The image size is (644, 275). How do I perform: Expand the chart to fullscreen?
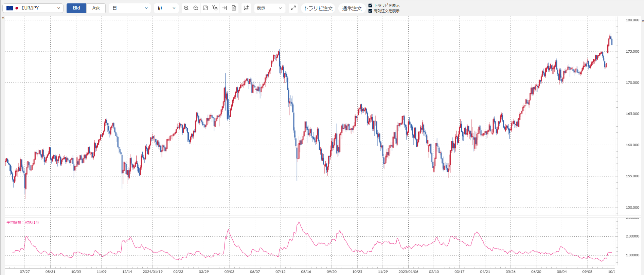pyautogui.click(x=293, y=8)
